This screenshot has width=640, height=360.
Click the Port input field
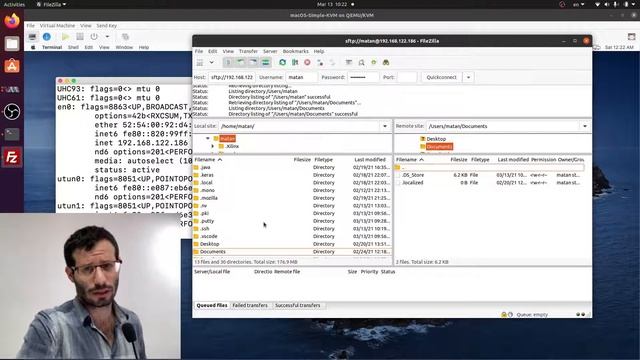point(407,77)
